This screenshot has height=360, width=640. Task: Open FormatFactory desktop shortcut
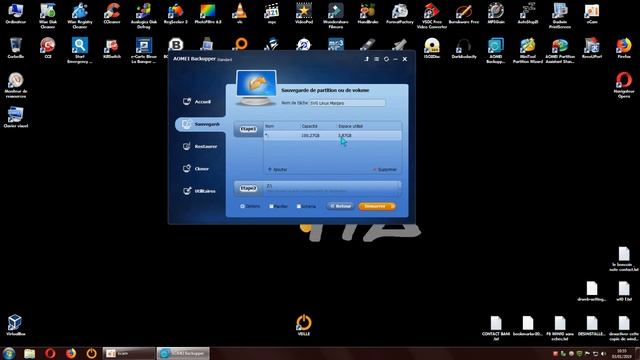coord(400,13)
